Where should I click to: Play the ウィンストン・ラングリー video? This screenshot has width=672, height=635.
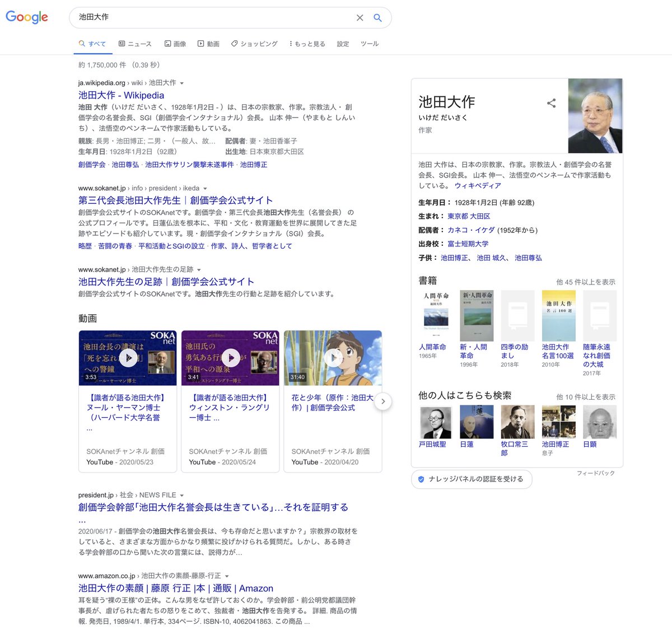231,357
